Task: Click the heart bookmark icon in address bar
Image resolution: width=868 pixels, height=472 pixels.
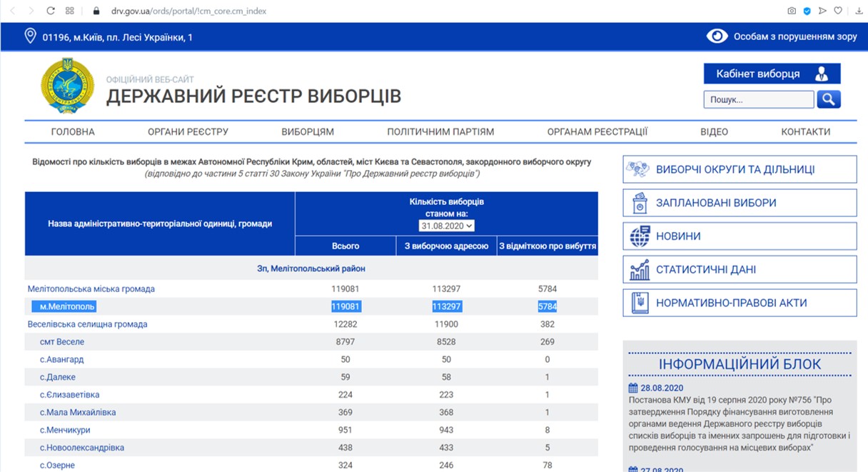Action: pos(838,11)
